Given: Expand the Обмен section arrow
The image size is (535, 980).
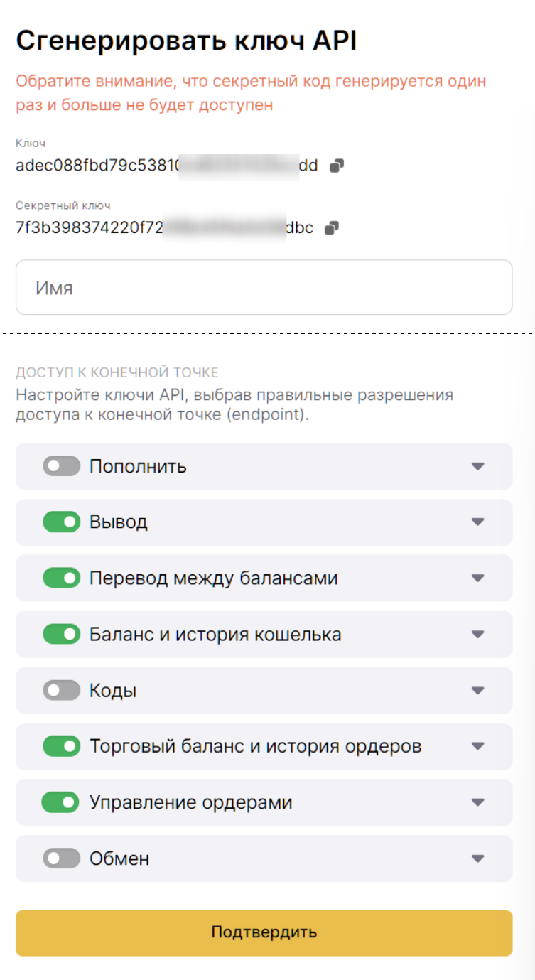Looking at the screenshot, I should pyautogui.click(x=478, y=858).
